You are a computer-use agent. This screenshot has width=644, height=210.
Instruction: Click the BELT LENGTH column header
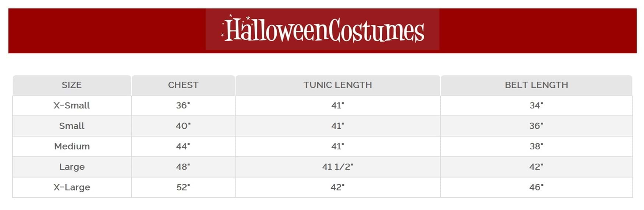(536, 85)
